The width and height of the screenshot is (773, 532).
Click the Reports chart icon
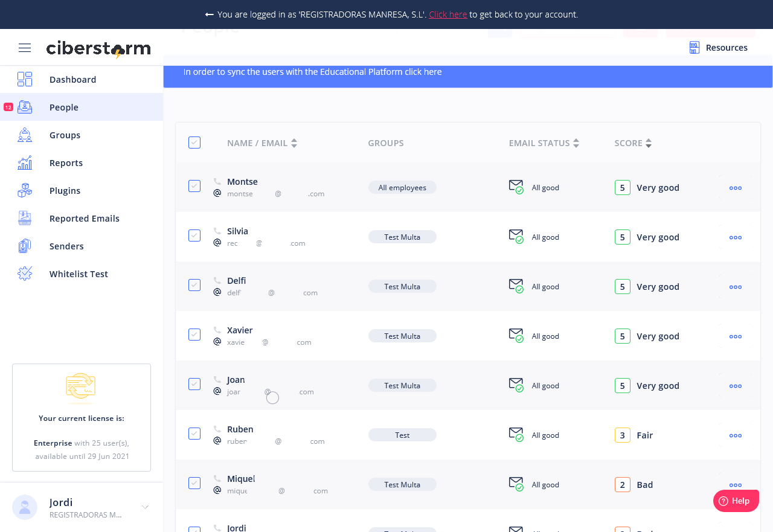(25, 162)
